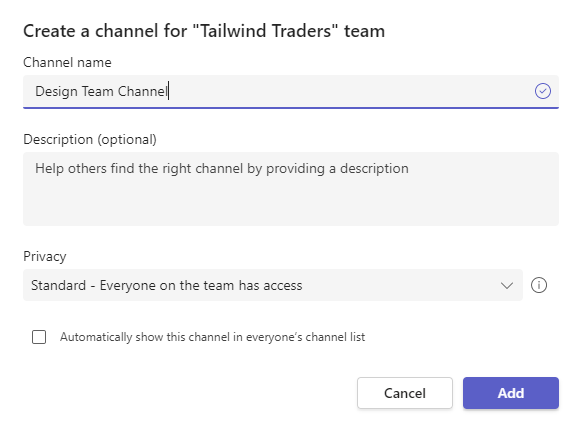Click 'Tailwind Traders' in the dialog title
The image size is (578, 429).
(x=265, y=31)
